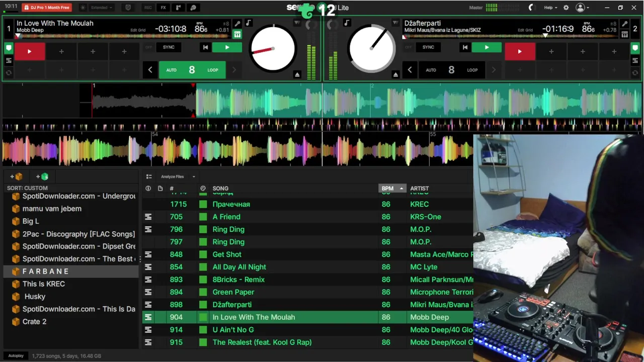Open the sampler panel icon

coord(178,8)
